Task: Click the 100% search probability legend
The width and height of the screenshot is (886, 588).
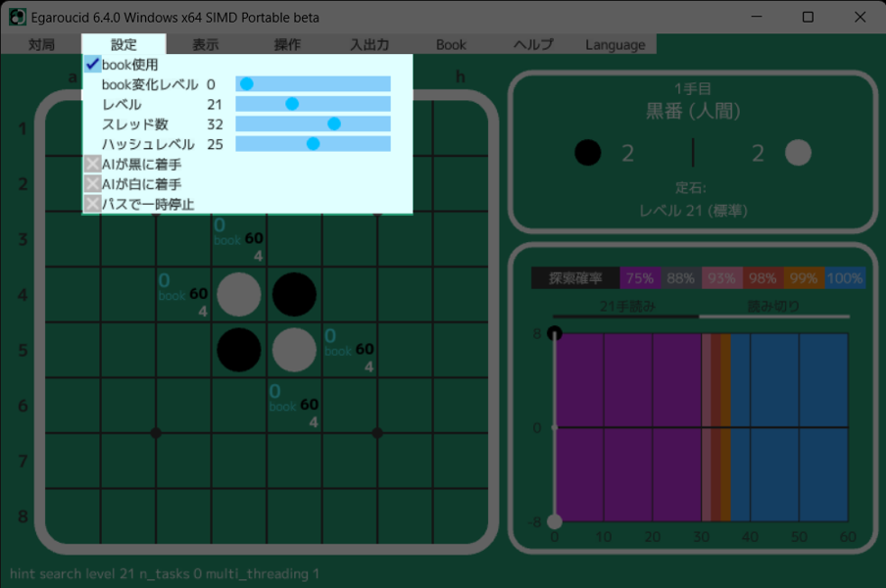Action: [845, 278]
